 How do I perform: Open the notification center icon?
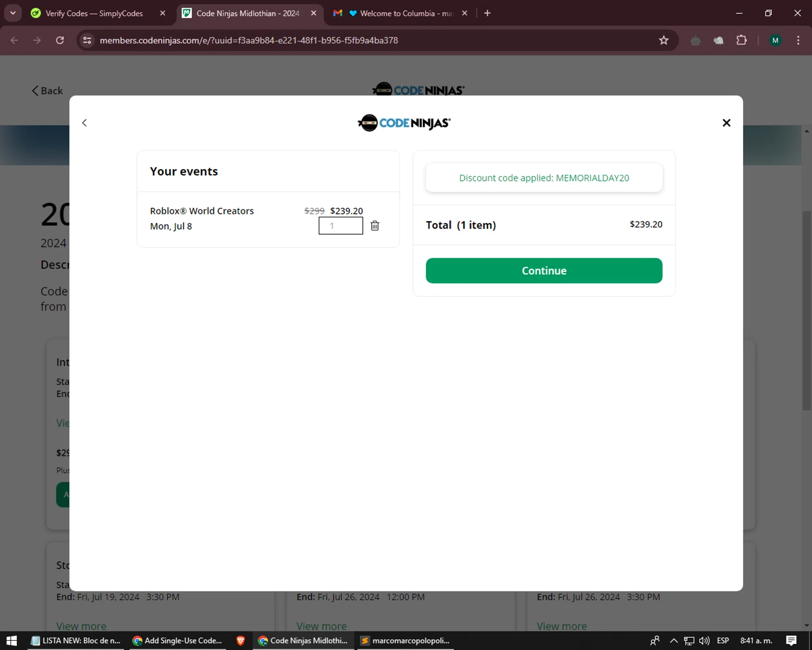(x=791, y=641)
